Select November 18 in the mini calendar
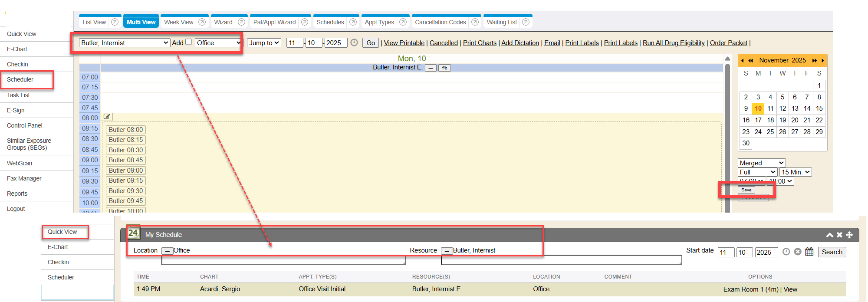Viewport: 868px width, 302px height. [770, 120]
